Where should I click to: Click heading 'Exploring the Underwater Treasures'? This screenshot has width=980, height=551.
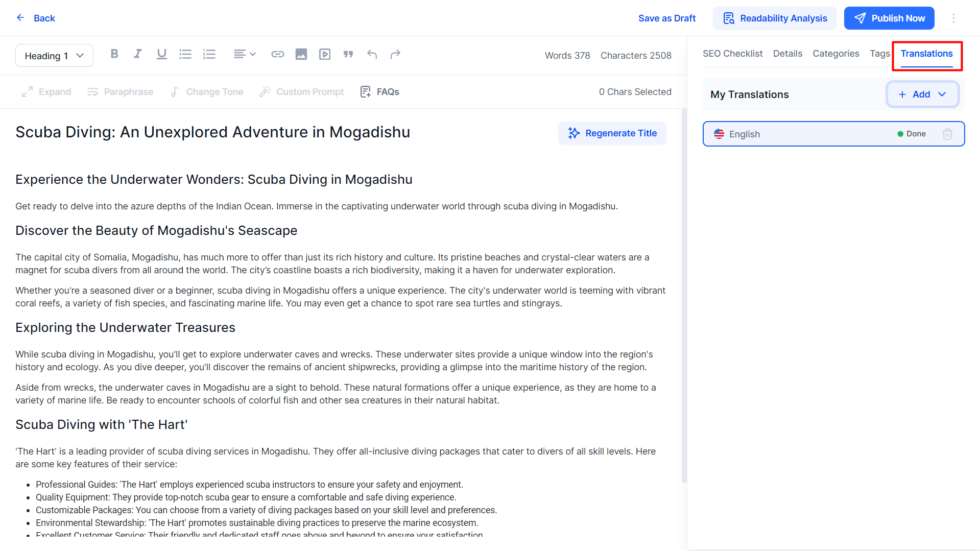(125, 328)
